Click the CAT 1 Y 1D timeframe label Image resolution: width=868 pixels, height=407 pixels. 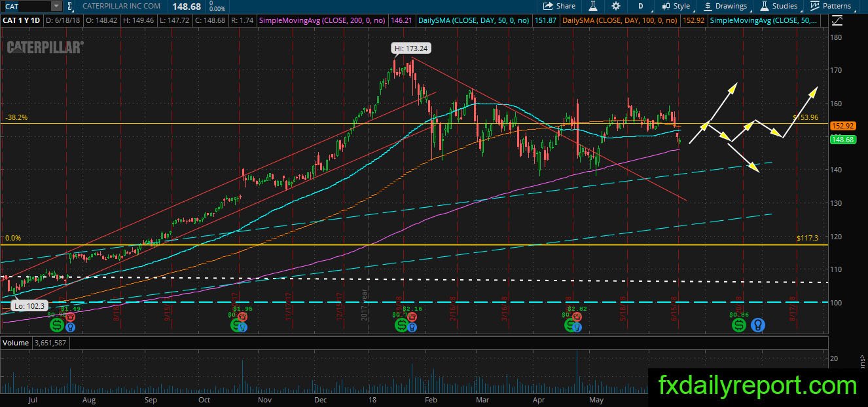[x=21, y=20]
